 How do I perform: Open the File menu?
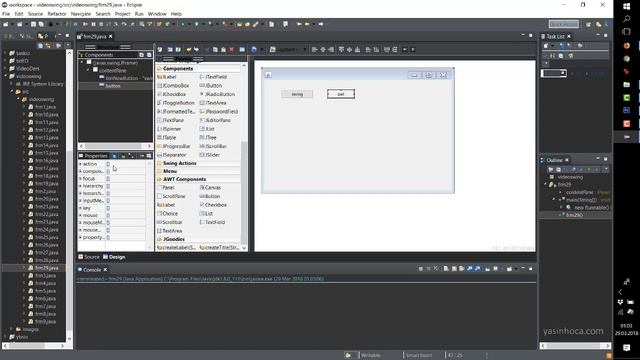(6, 14)
